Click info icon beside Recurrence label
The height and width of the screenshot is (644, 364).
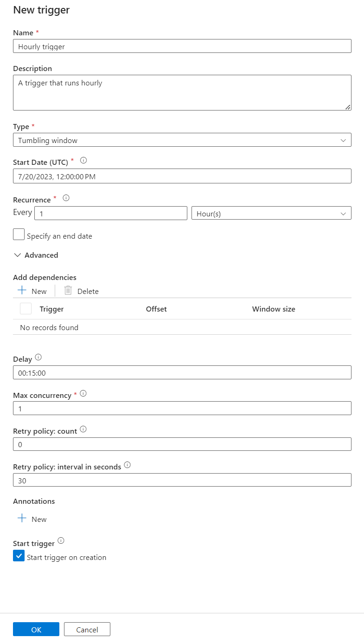tap(66, 198)
